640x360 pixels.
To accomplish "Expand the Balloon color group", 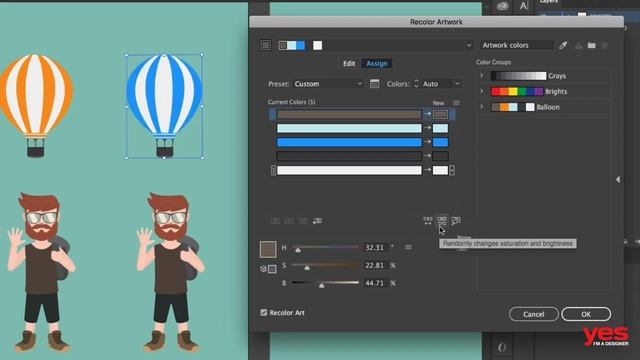I will [482, 107].
